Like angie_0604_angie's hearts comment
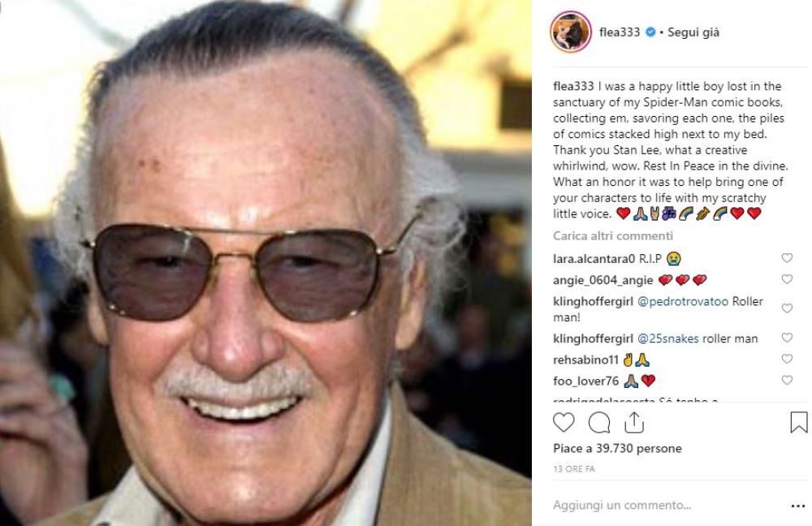Image resolution: width=812 pixels, height=526 pixels. [786, 279]
